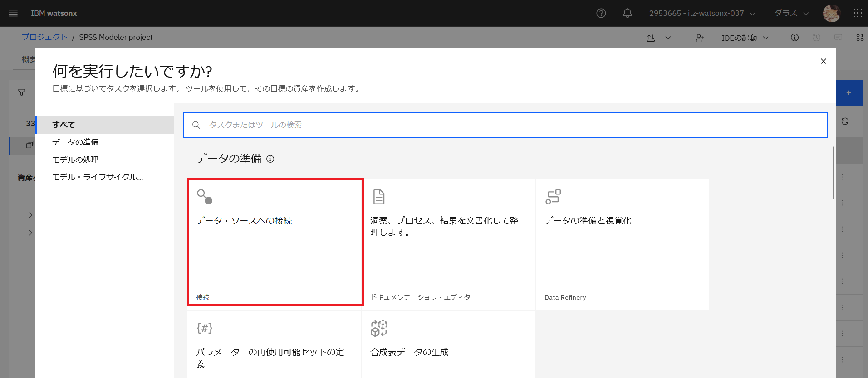Switch to the 概要 tab behind dialog

coord(28,59)
